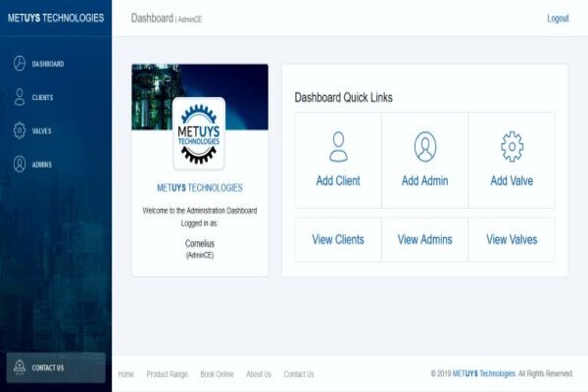Screen dimensions: 588x392
Task: Select CONTACT US label in the sidebar
Action: point(48,367)
